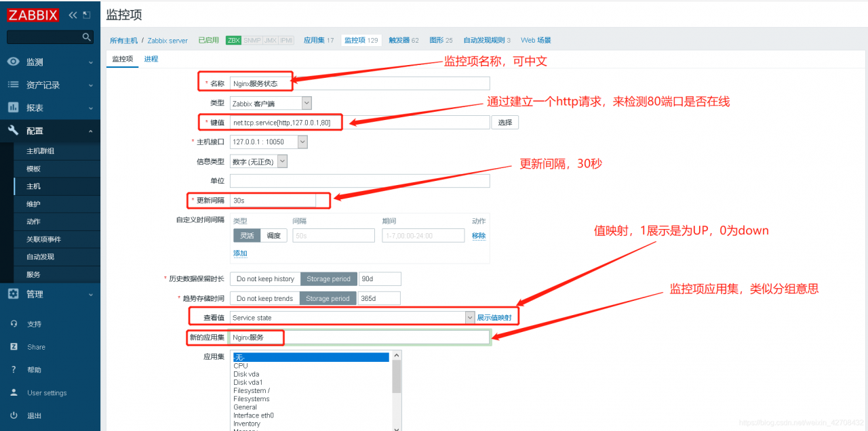This screenshot has width=868, height=431.
Task: Open the 信息类型 数字(无正负) dropdown
Action: tap(258, 161)
